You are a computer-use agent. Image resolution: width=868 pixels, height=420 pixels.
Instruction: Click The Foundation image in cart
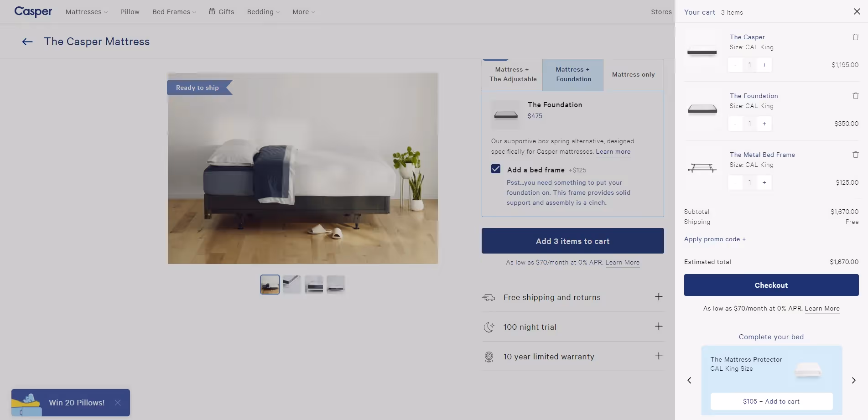pyautogui.click(x=702, y=110)
